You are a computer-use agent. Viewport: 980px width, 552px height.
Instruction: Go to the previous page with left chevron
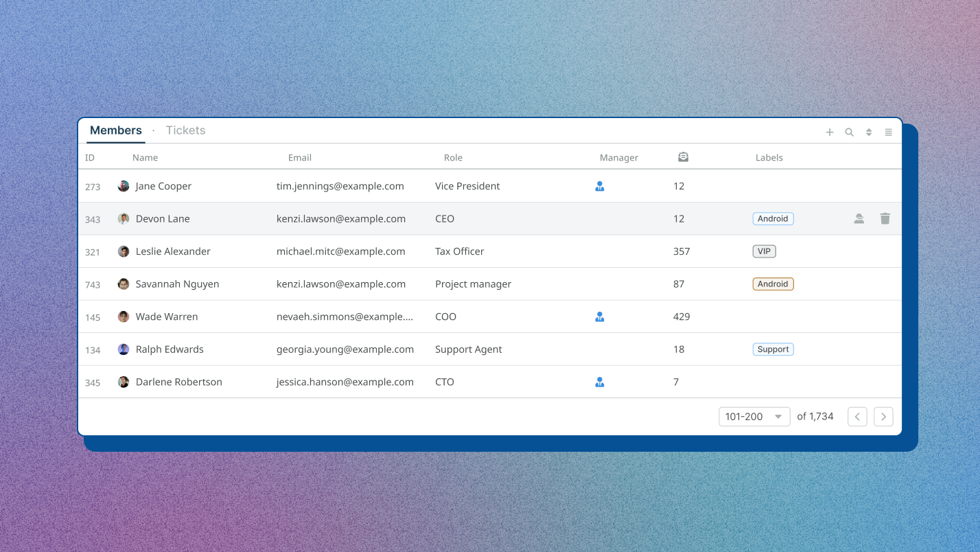857,416
